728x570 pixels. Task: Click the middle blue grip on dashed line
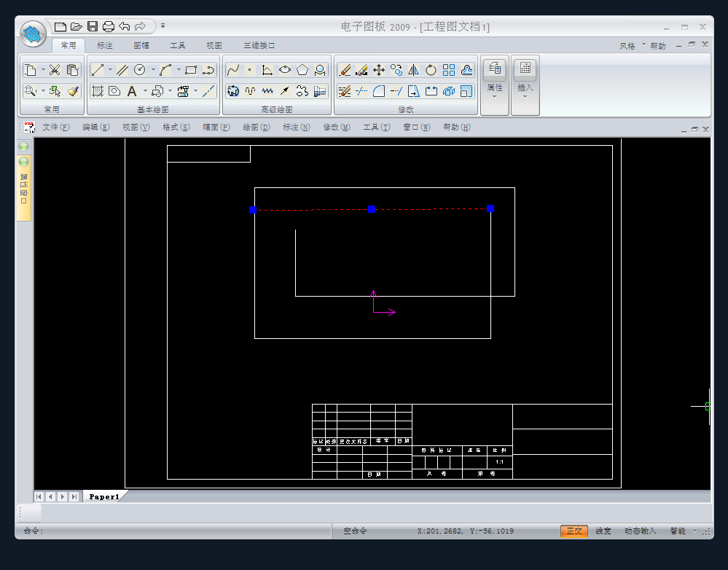[x=372, y=209]
